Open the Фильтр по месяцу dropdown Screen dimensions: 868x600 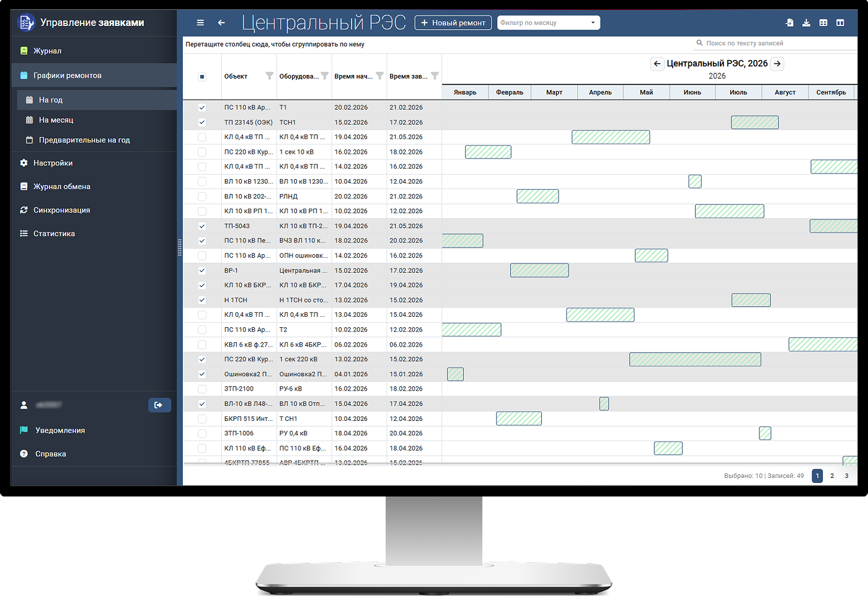pyautogui.click(x=548, y=23)
